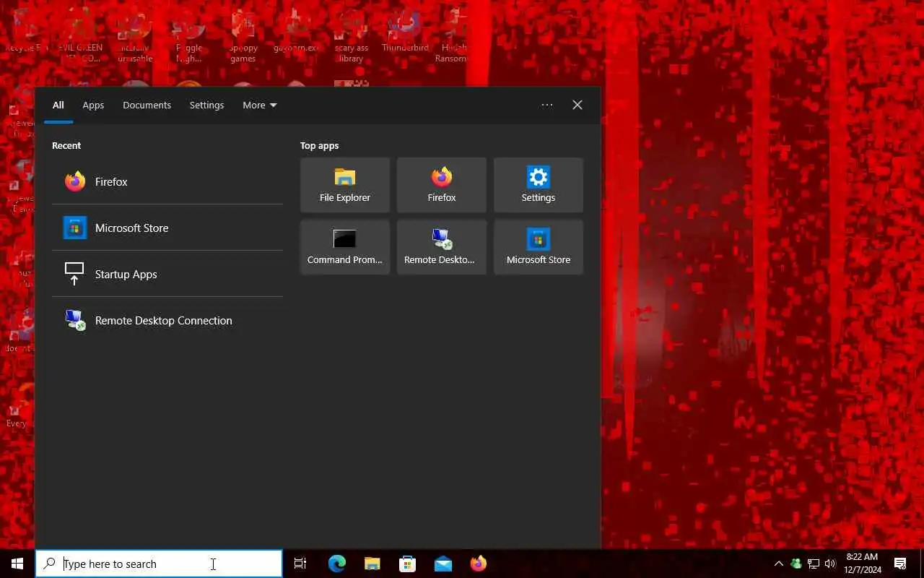This screenshot has width=924, height=578.
Task: Open Firefox from the Recent list
Action: click(x=167, y=181)
